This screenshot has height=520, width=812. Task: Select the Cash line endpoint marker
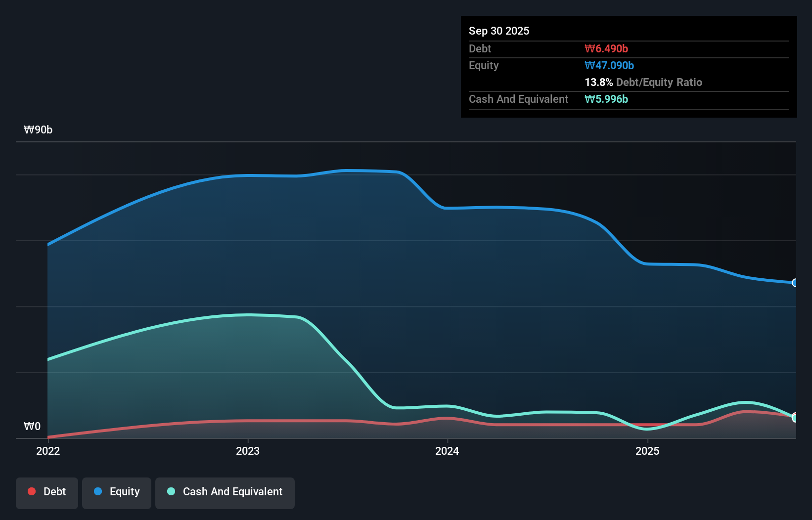click(794, 418)
